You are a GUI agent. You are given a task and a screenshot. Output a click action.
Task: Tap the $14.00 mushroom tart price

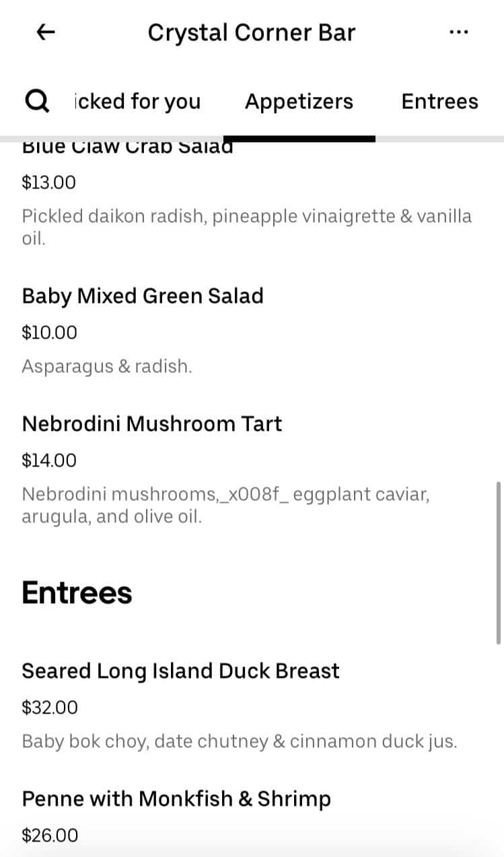tap(50, 460)
